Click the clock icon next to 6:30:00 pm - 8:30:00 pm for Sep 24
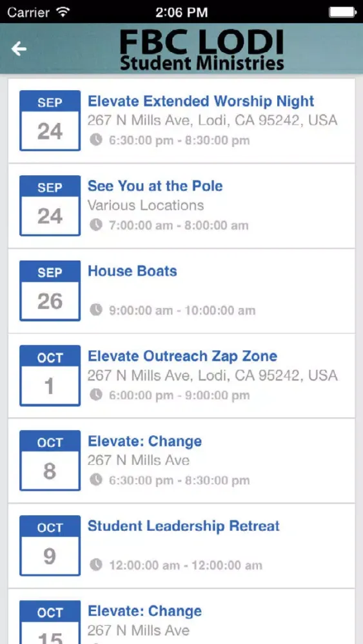The width and height of the screenshot is (363, 644). tap(96, 140)
